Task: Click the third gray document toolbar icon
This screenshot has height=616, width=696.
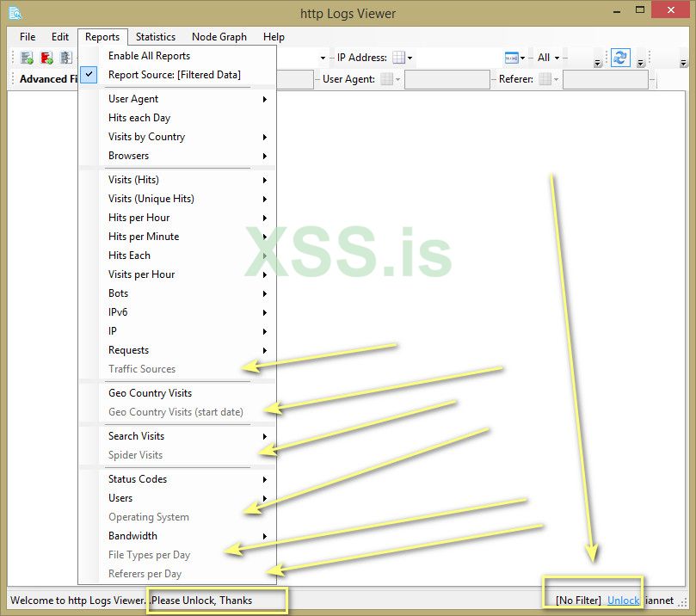Action: (x=66, y=58)
